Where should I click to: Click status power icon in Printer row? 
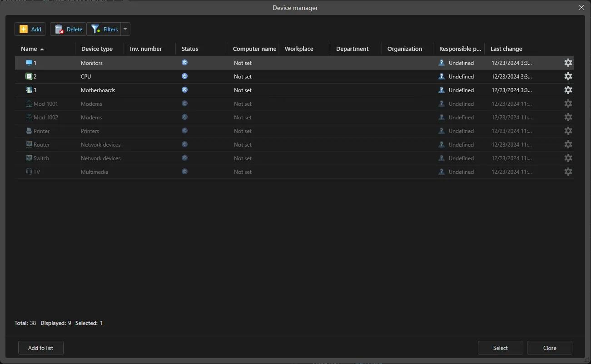184,131
